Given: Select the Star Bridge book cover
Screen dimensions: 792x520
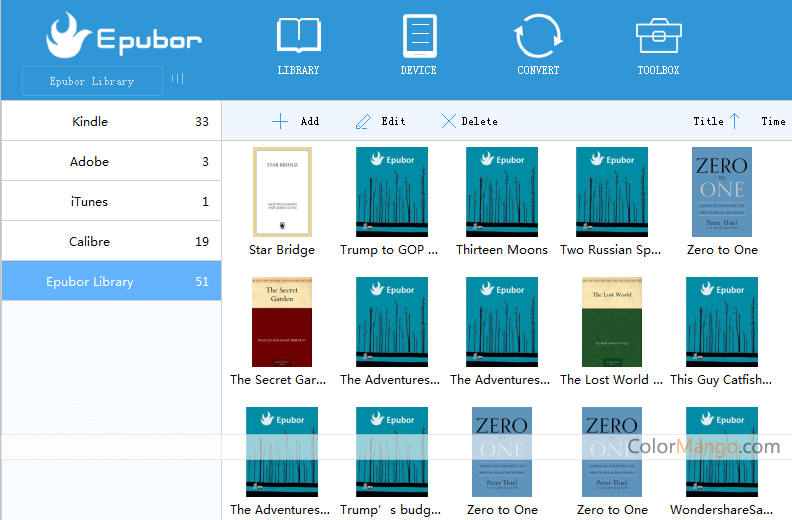Looking at the screenshot, I should click(282, 192).
